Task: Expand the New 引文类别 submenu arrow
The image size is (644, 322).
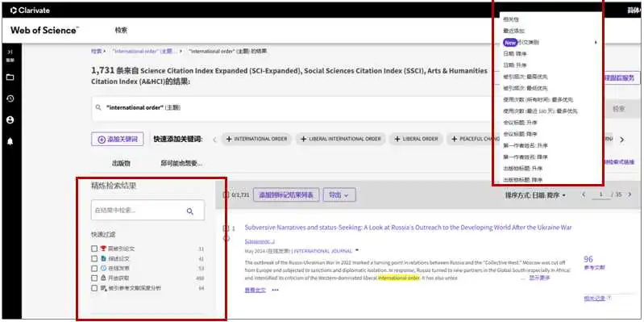Action: [x=595, y=42]
